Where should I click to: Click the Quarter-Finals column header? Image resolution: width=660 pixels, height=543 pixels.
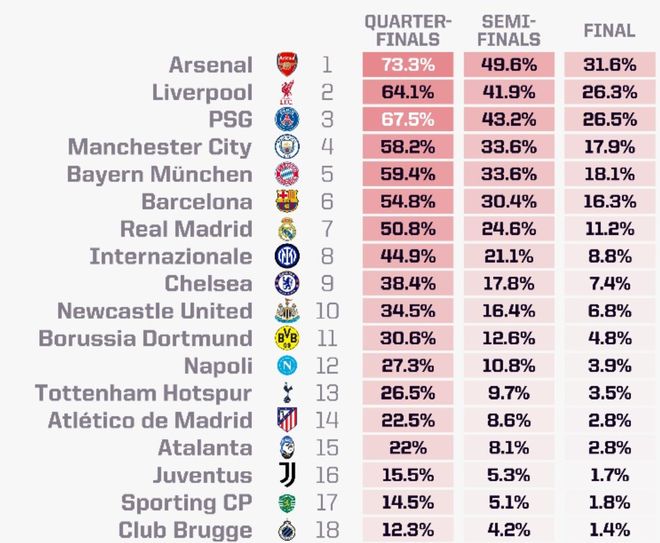408,31
